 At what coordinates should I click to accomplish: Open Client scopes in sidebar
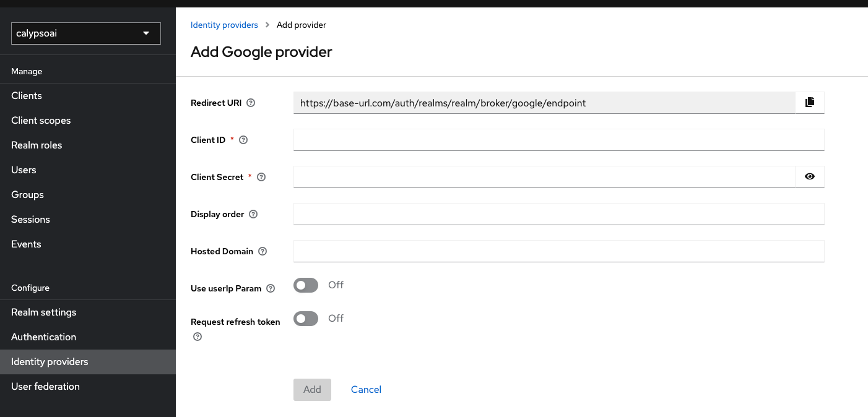pyautogui.click(x=88, y=121)
